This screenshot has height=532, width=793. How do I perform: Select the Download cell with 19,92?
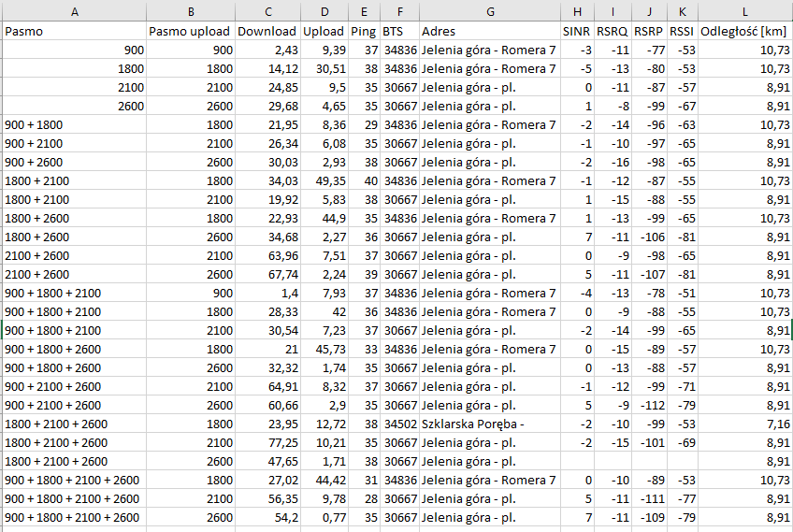pyautogui.click(x=268, y=200)
